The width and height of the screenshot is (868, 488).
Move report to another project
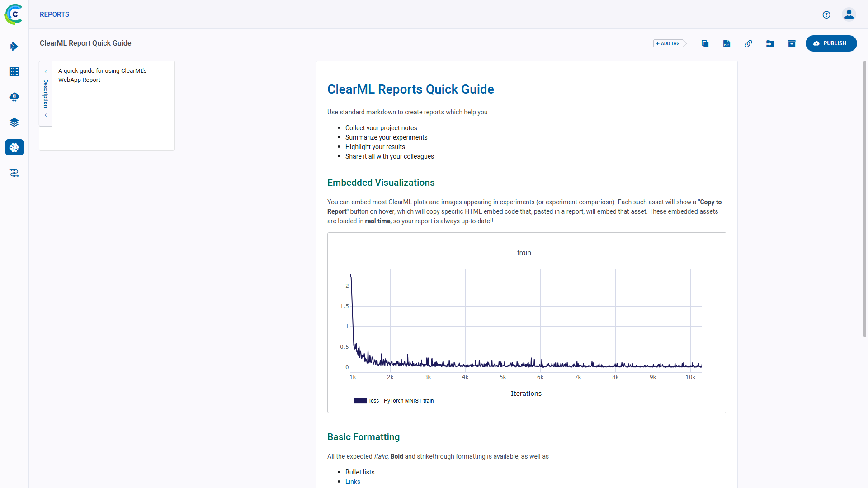(770, 43)
